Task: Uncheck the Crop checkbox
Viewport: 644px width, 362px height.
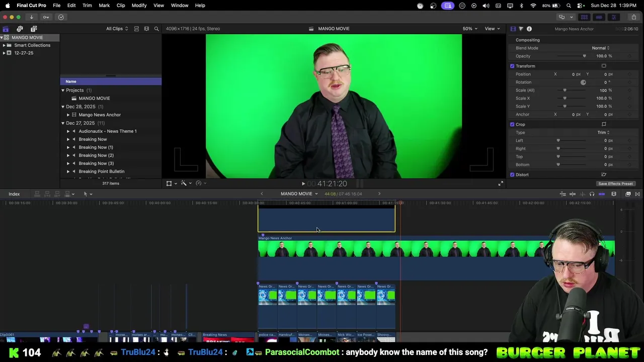Action: [512, 125]
